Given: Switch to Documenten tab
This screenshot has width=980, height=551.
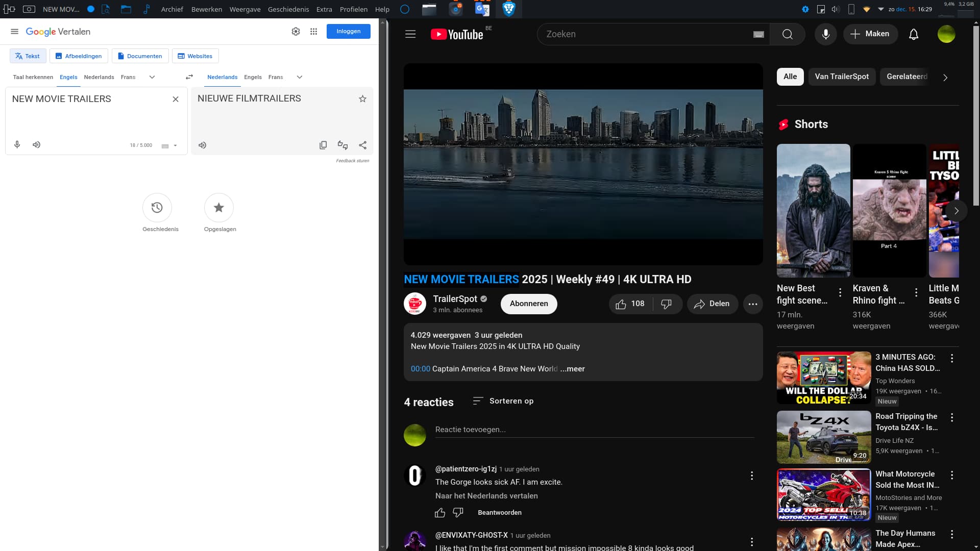Looking at the screenshot, I should click(140, 56).
